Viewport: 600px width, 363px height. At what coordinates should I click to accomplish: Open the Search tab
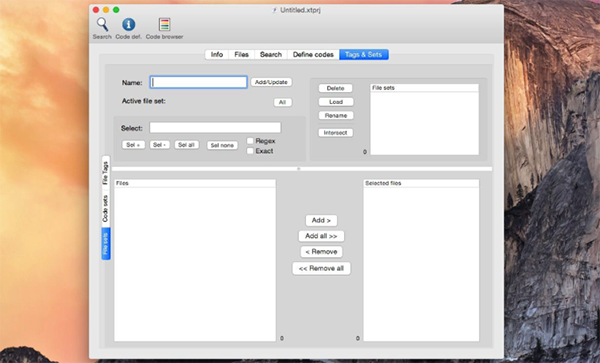click(271, 55)
